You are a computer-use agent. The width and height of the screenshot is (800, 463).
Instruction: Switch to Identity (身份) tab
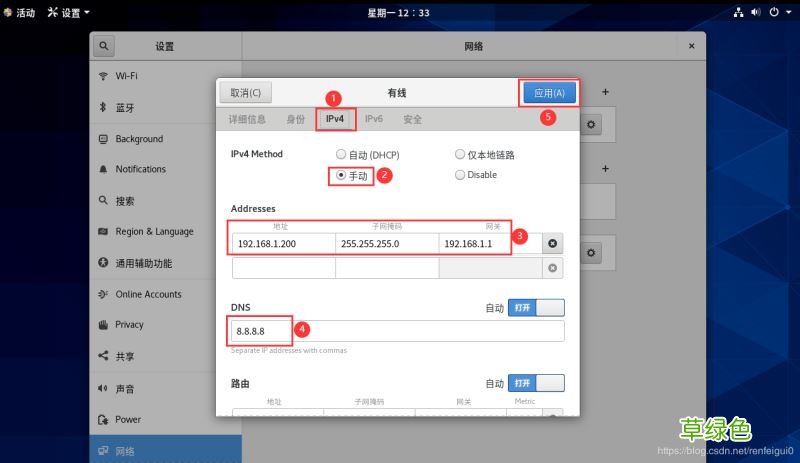coord(295,119)
